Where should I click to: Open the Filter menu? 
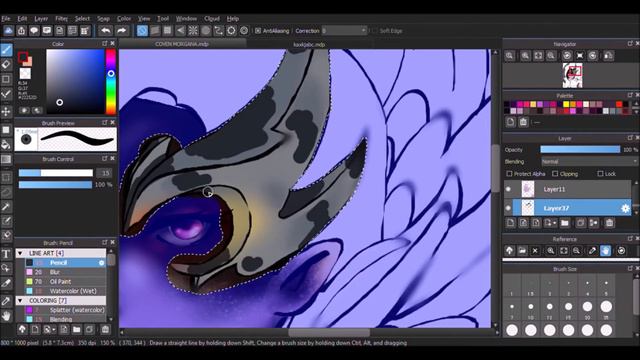coord(61,19)
